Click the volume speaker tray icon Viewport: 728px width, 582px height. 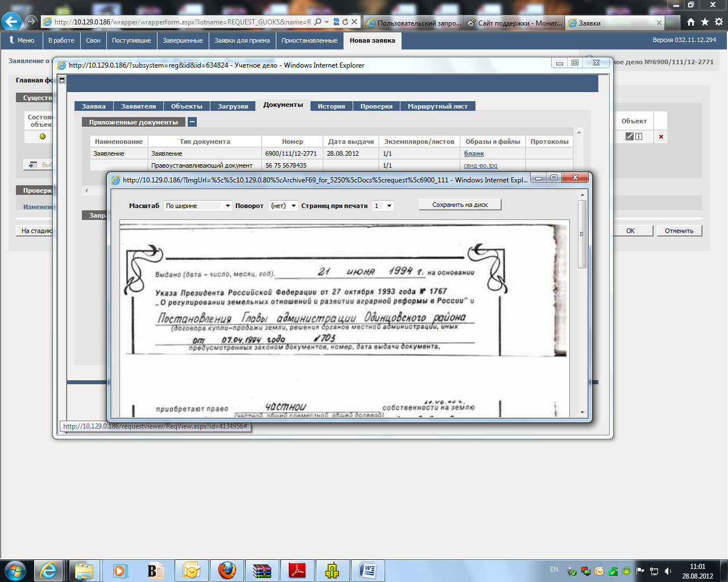(668, 571)
